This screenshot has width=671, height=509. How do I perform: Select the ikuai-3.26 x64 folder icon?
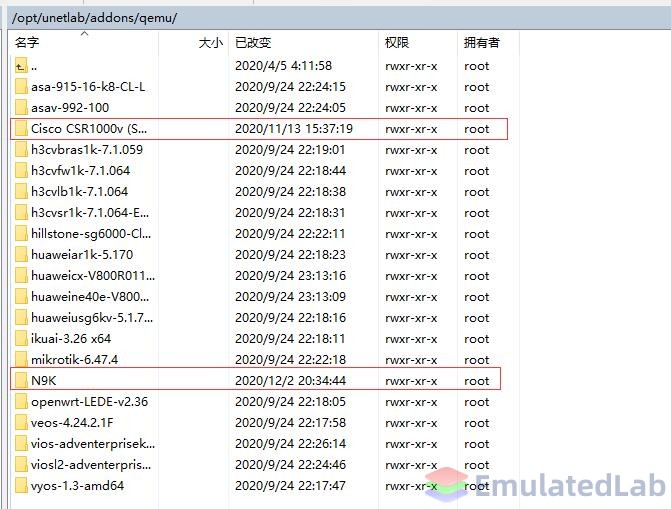[x=21, y=339]
